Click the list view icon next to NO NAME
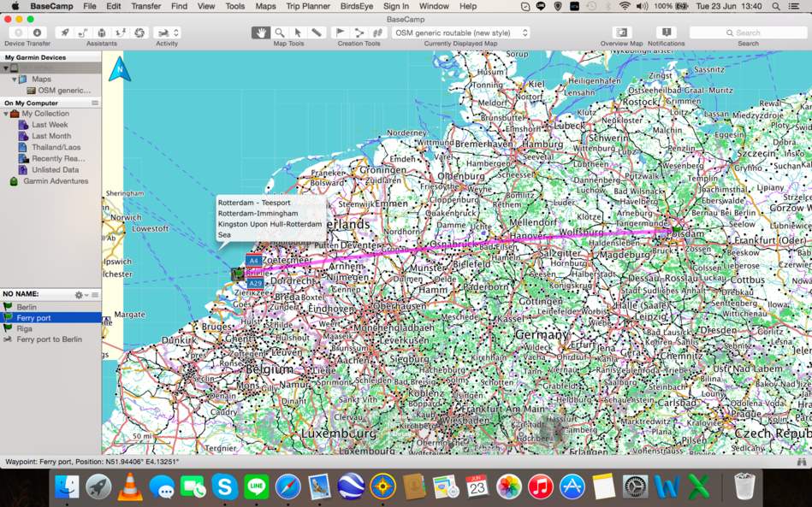 pyautogui.click(x=95, y=294)
